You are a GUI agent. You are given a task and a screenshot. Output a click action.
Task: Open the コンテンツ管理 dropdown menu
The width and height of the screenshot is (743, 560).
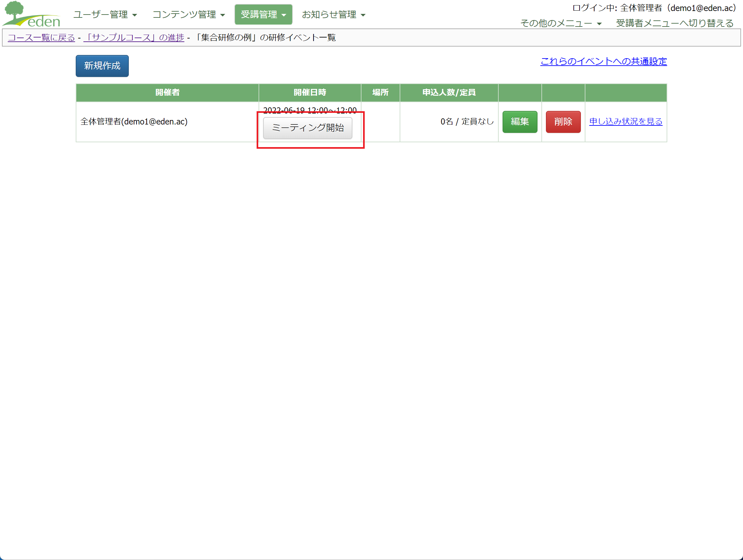coord(189,15)
